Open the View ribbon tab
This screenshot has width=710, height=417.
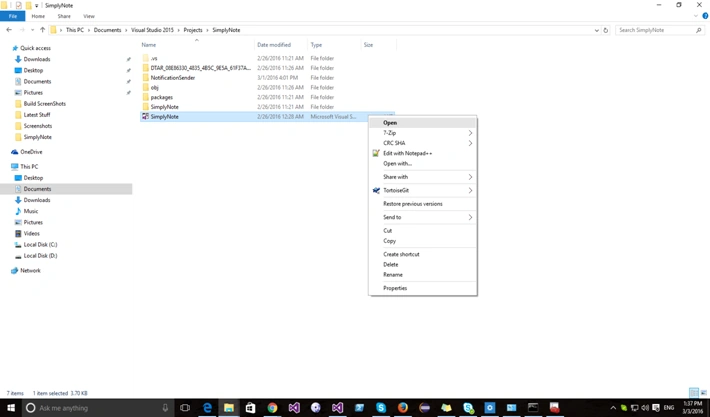click(89, 16)
